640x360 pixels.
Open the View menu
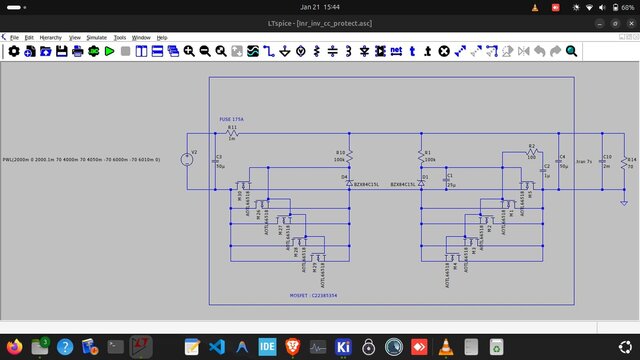pos(75,38)
